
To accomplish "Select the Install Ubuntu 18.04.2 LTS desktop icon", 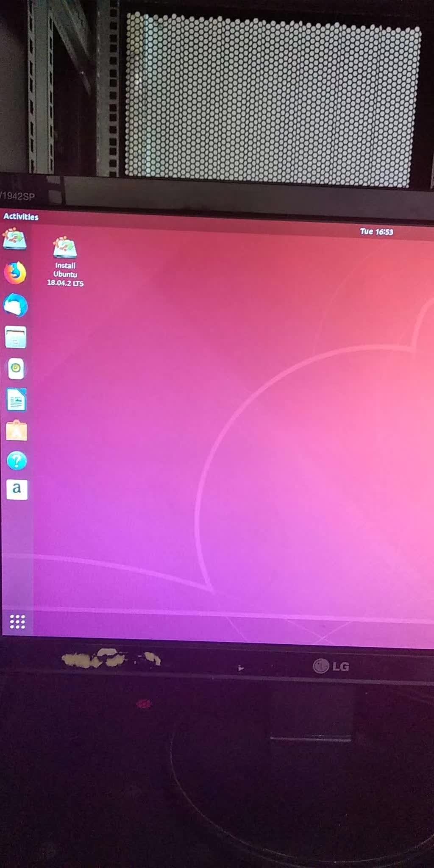I will point(65,261).
